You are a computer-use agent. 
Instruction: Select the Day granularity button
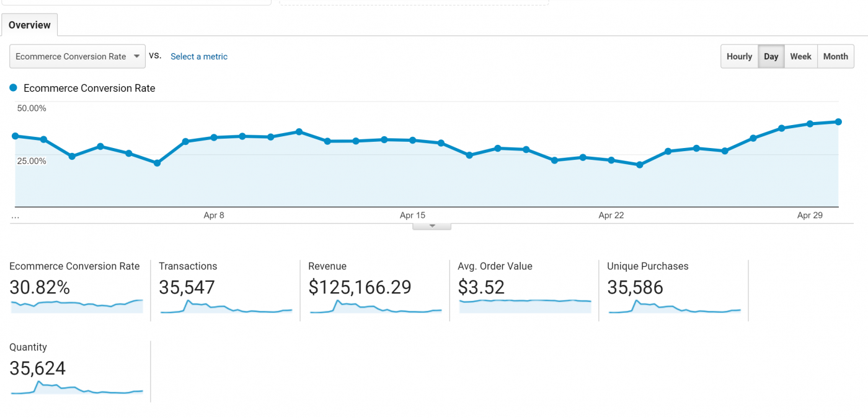(x=771, y=56)
